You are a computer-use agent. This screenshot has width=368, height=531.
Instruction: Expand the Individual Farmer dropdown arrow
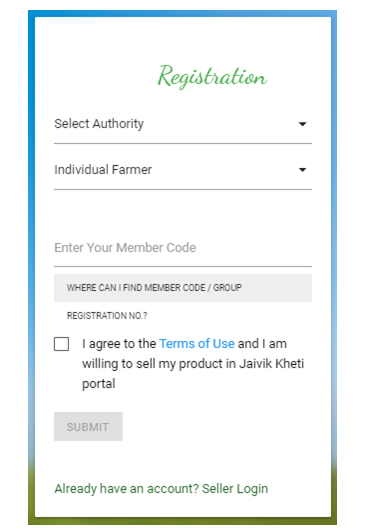pyautogui.click(x=302, y=170)
